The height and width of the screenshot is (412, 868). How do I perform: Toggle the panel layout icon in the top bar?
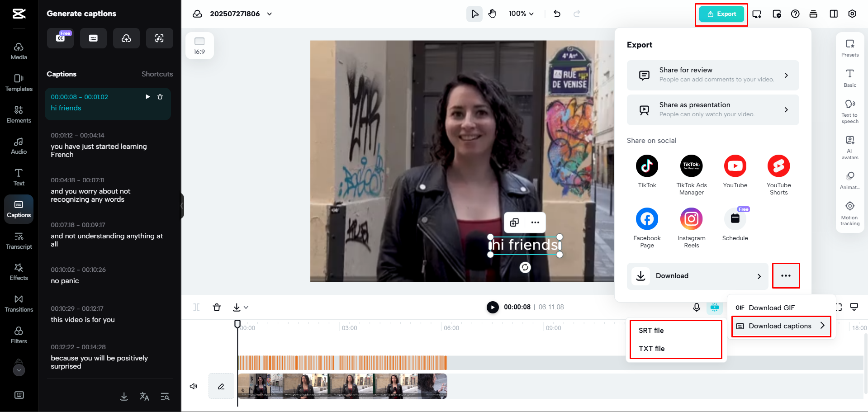(x=834, y=14)
